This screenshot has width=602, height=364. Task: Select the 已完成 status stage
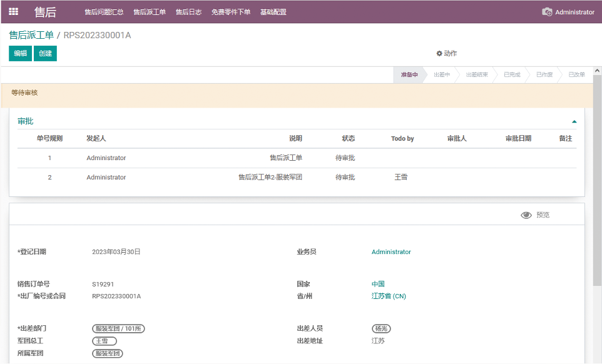tap(512, 75)
